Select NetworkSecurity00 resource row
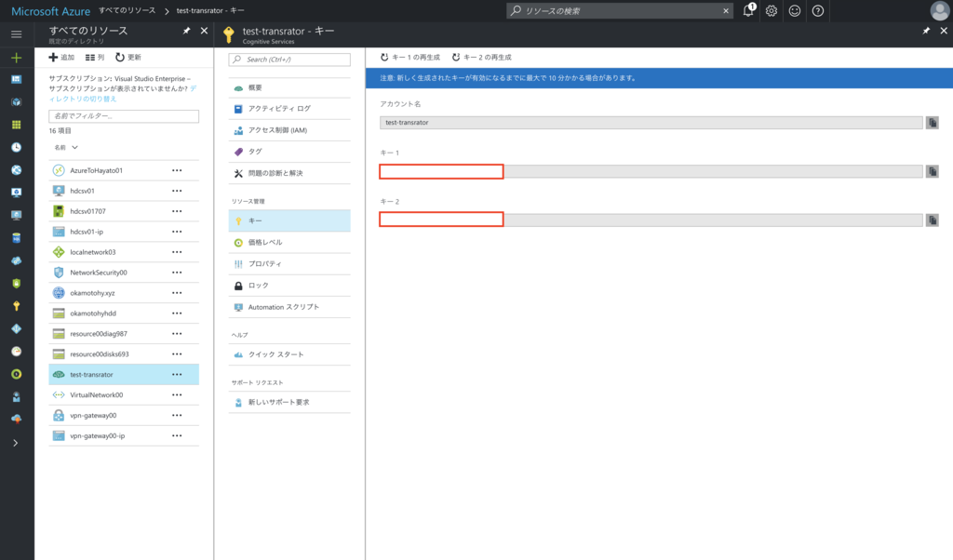Viewport: 953px width, 560px height. coord(124,273)
